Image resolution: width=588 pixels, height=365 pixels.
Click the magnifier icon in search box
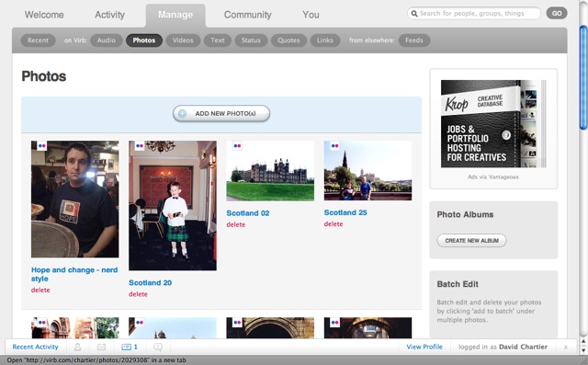click(x=414, y=14)
